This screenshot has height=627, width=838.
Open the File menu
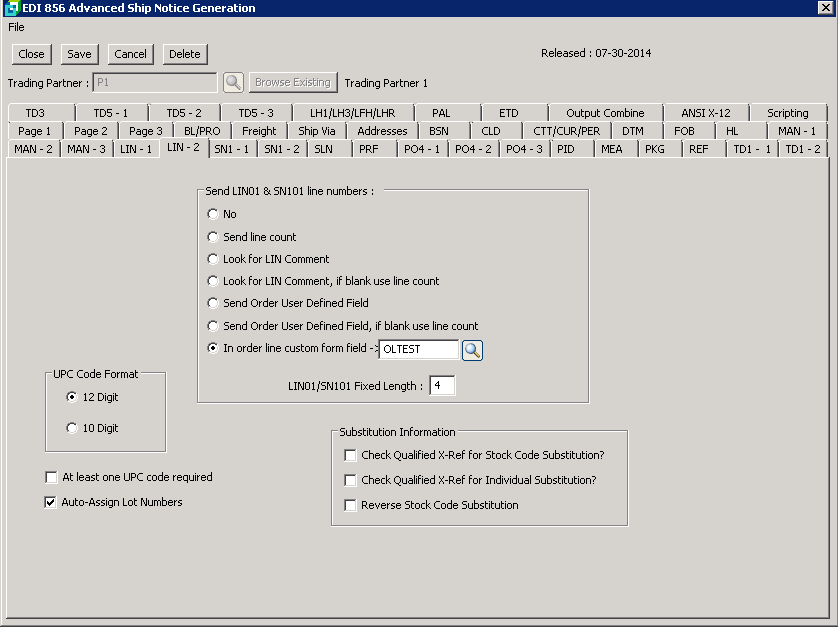pyautogui.click(x=16, y=27)
